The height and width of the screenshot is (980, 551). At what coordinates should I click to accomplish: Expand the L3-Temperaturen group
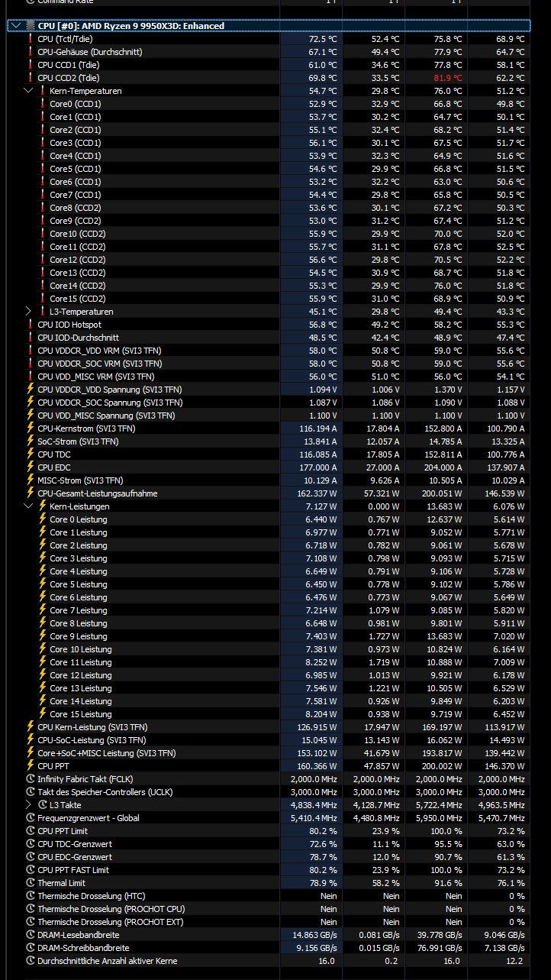[x=28, y=312]
